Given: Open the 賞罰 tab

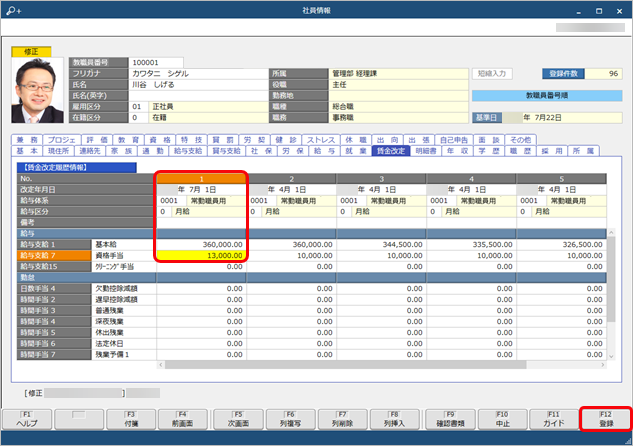Looking at the screenshot, I should coord(223,140).
